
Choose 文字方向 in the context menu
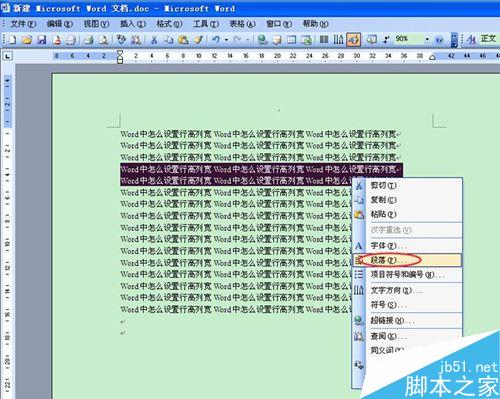[x=407, y=290]
